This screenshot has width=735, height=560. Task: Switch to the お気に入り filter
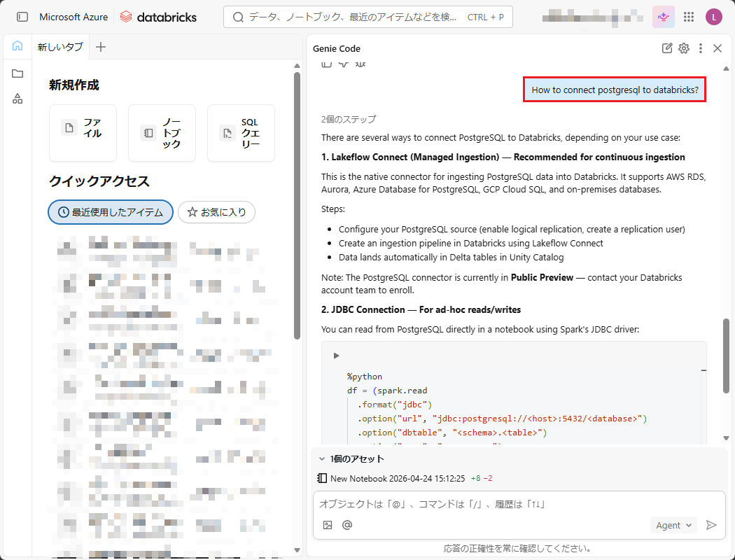(x=216, y=212)
